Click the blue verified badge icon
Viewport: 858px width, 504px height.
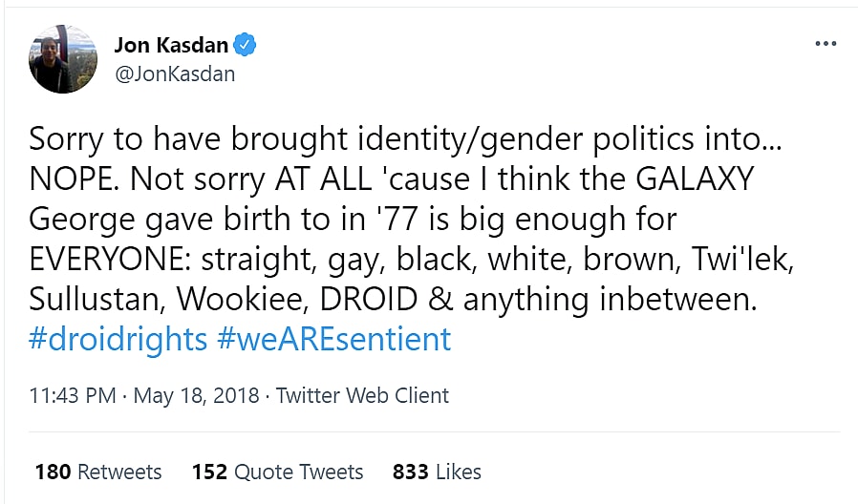(x=246, y=44)
